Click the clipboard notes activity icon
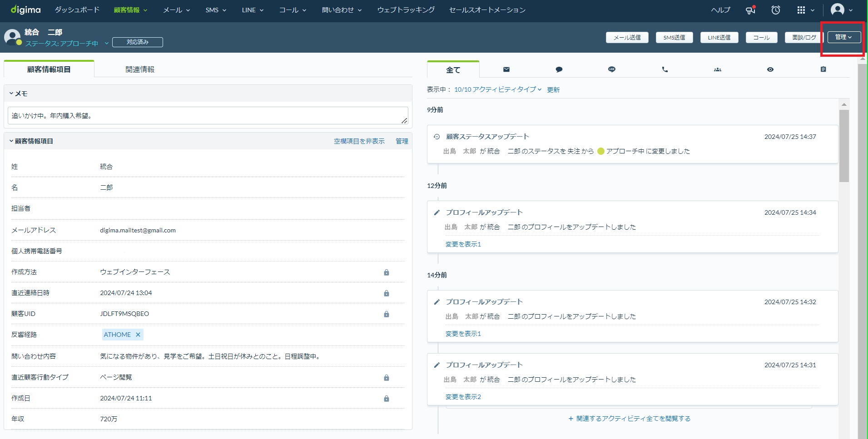 click(x=823, y=69)
